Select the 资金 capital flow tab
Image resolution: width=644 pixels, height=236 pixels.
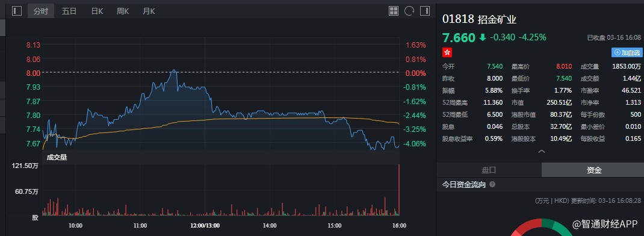coord(594,170)
